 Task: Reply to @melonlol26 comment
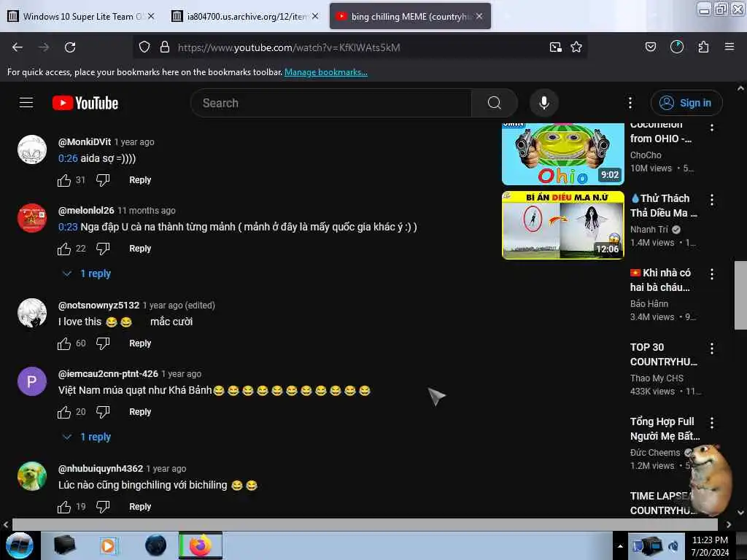click(140, 249)
